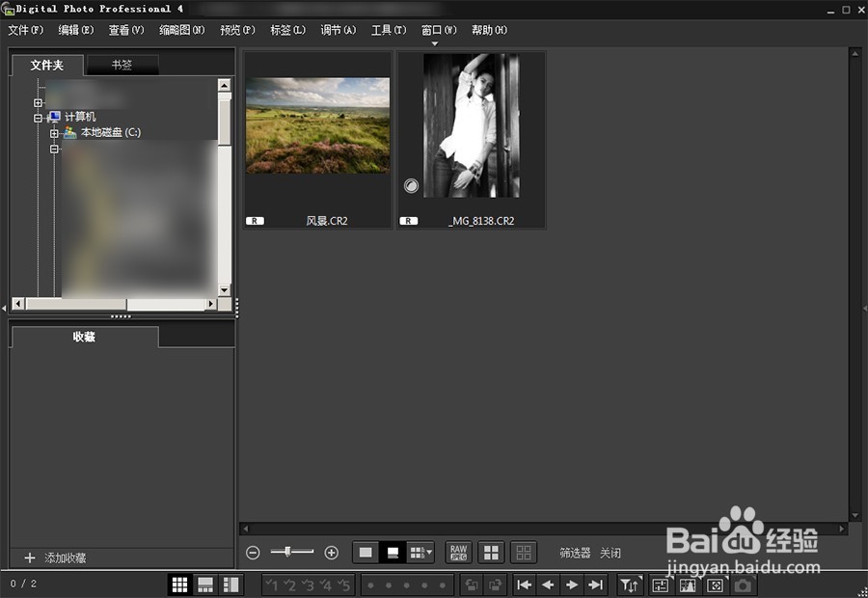
Task: Open the 标签(L) menu
Action: pyautogui.click(x=287, y=30)
